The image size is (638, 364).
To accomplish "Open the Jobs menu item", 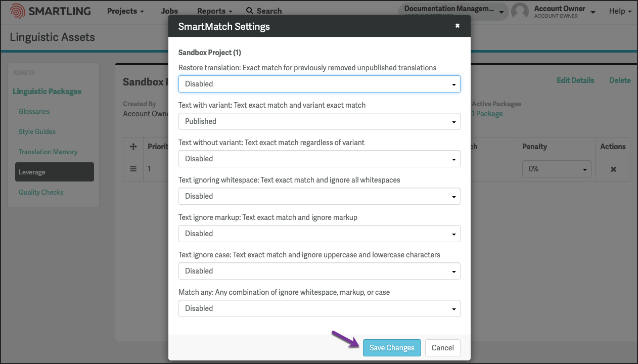I will (169, 11).
